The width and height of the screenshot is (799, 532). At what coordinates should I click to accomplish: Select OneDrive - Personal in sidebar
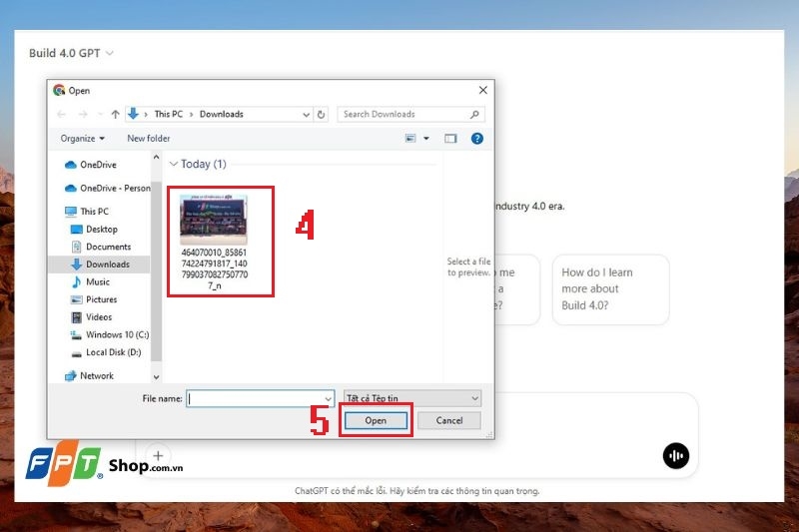107,188
